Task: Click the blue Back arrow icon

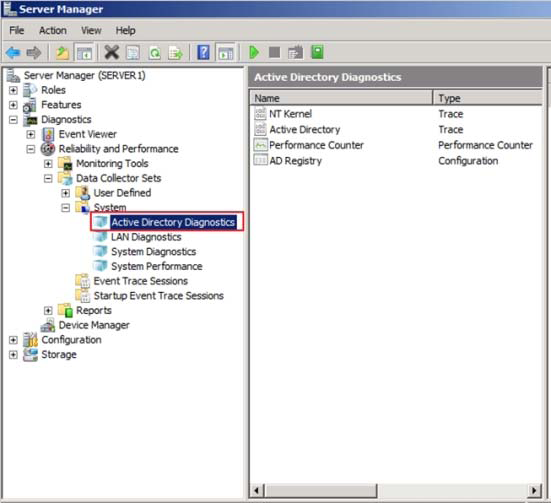Action: 13,53
